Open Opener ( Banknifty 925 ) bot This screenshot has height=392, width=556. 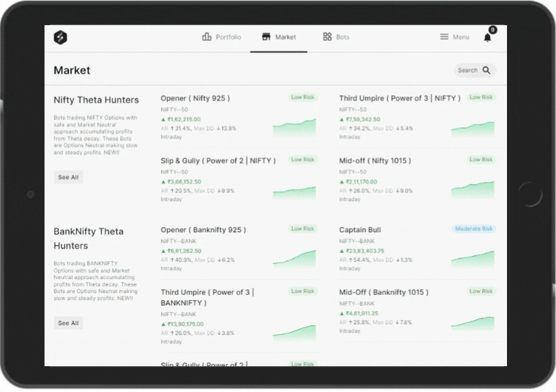point(203,230)
